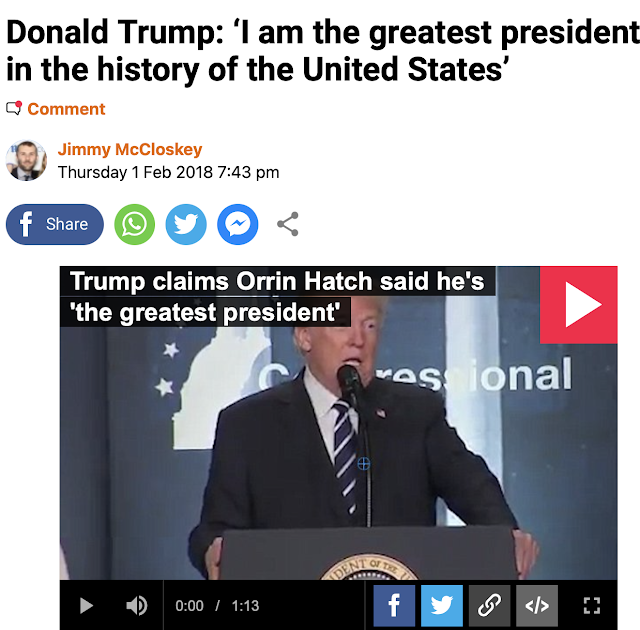Viewport: 640px width, 630px height.
Task: Click the 0:00 elapsed time display
Action: [x=189, y=606]
